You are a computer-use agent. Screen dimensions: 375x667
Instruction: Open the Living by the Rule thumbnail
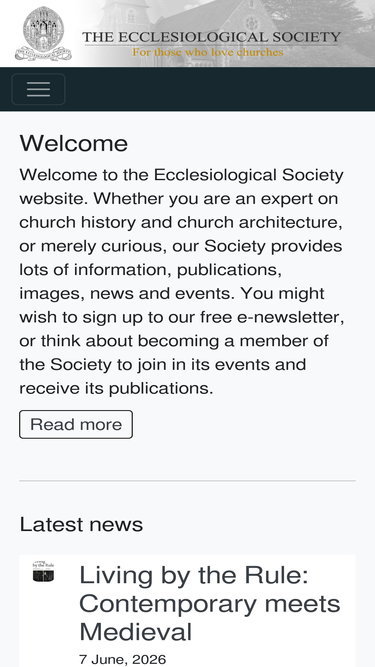pos(43,572)
